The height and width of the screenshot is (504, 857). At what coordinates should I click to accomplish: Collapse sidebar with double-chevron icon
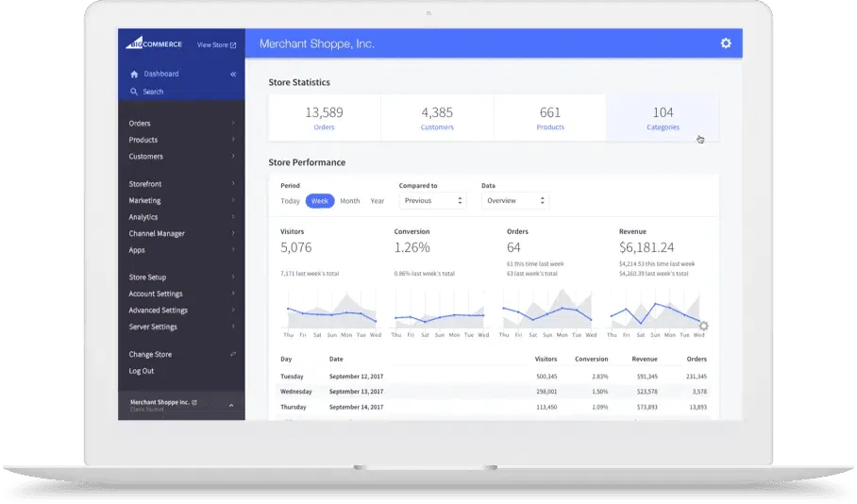pyautogui.click(x=233, y=74)
